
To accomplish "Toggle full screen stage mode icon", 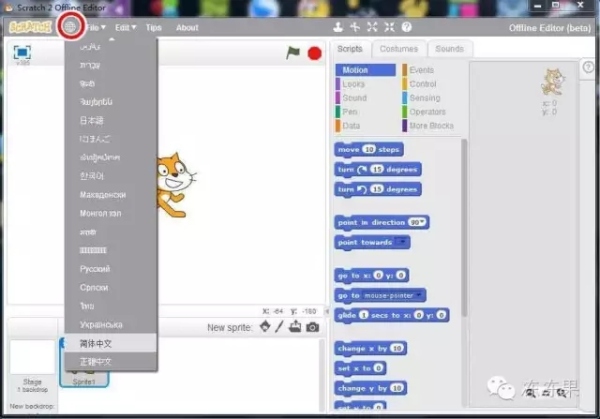I will coord(22,53).
